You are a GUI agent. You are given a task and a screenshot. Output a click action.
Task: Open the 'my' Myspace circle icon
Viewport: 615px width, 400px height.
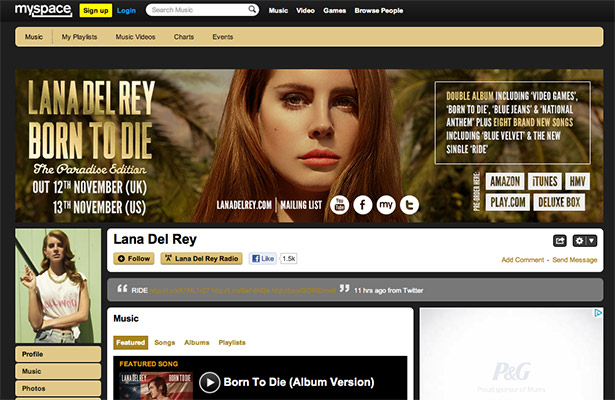pyautogui.click(x=386, y=205)
